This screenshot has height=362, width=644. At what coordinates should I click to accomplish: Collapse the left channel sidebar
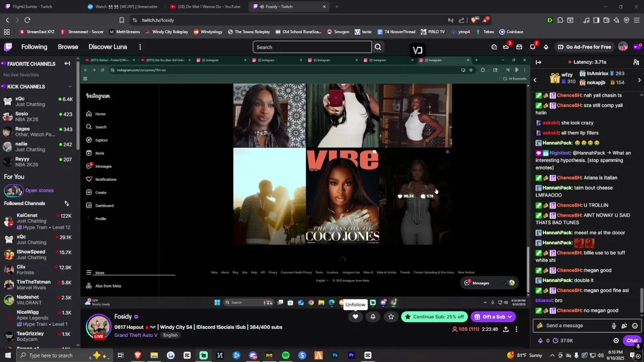click(x=67, y=64)
